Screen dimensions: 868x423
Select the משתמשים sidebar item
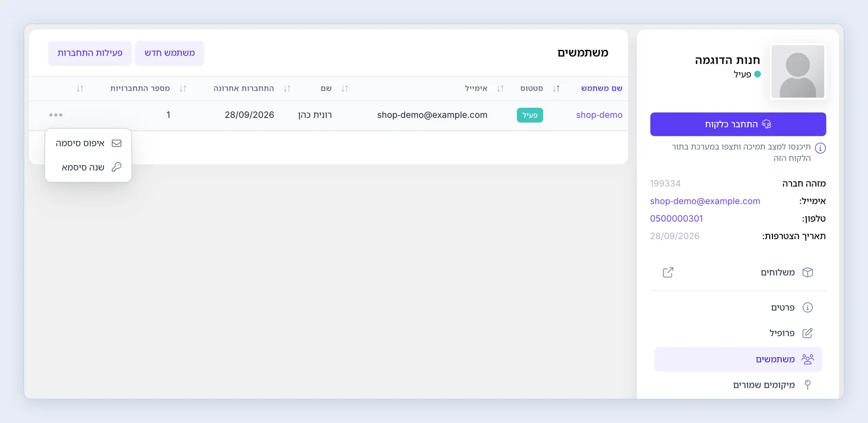point(738,359)
